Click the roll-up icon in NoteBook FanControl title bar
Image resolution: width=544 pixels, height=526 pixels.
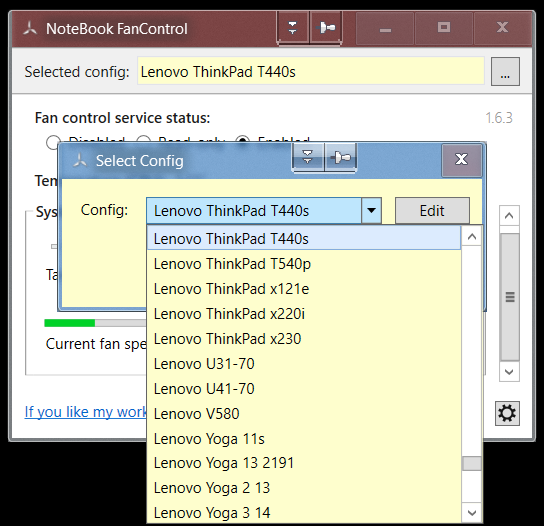[292, 27]
